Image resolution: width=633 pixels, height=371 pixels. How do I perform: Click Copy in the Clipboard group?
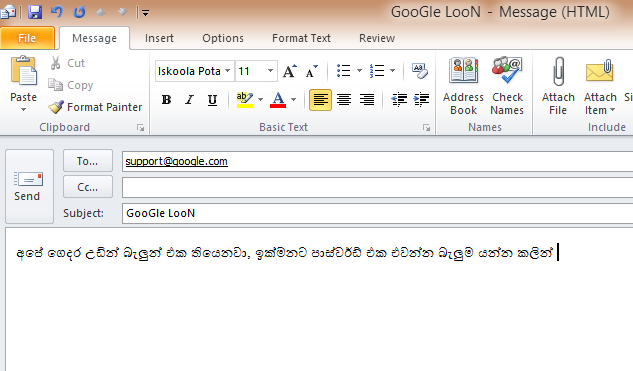click(71, 85)
